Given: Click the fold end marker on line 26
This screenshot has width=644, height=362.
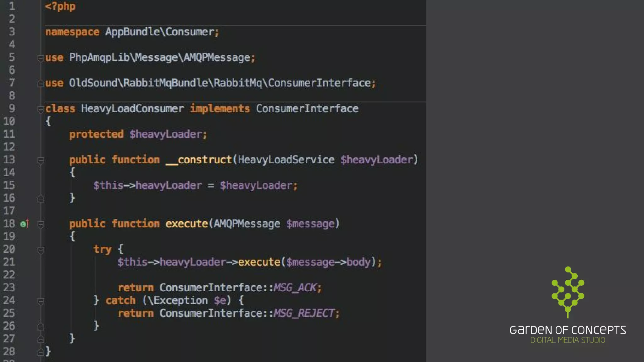Looking at the screenshot, I should pos(41,327).
